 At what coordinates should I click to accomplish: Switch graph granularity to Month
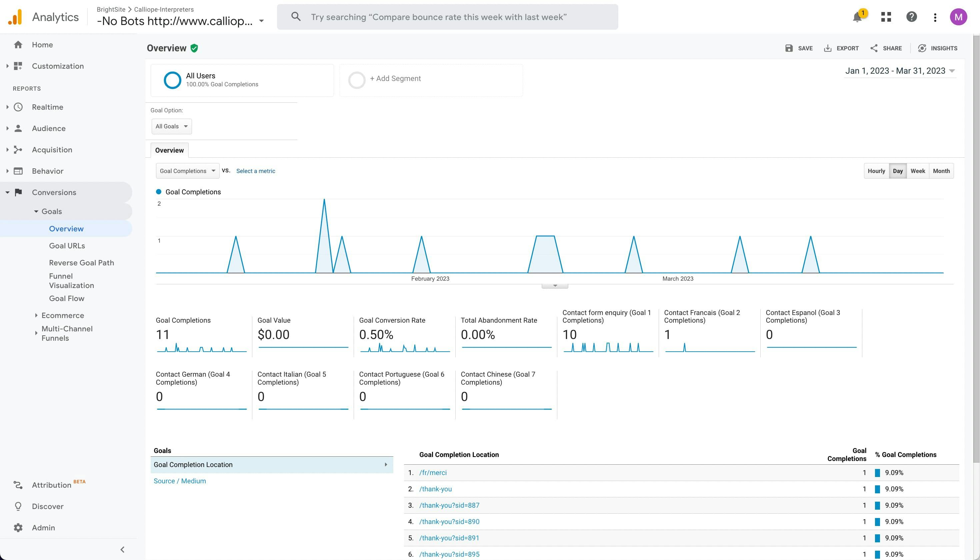(x=941, y=171)
